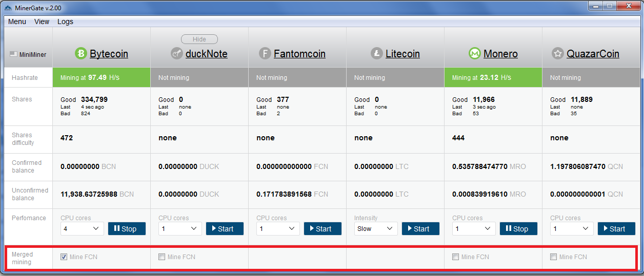Click Monero confirmed balance 0.535788474770

(480, 166)
